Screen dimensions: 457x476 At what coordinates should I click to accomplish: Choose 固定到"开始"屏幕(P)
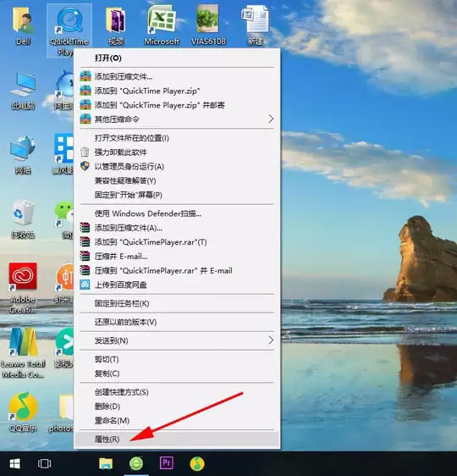coord(177,195)
